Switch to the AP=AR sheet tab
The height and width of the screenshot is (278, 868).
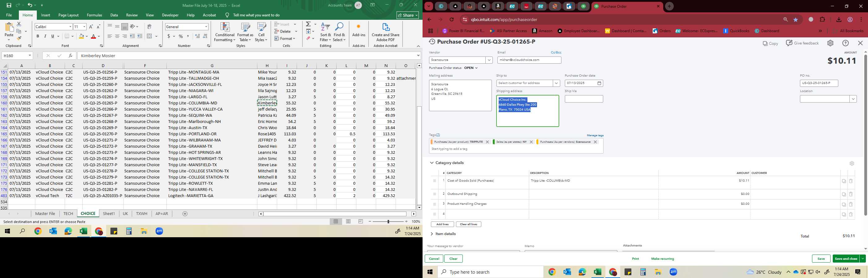(162, 214)
